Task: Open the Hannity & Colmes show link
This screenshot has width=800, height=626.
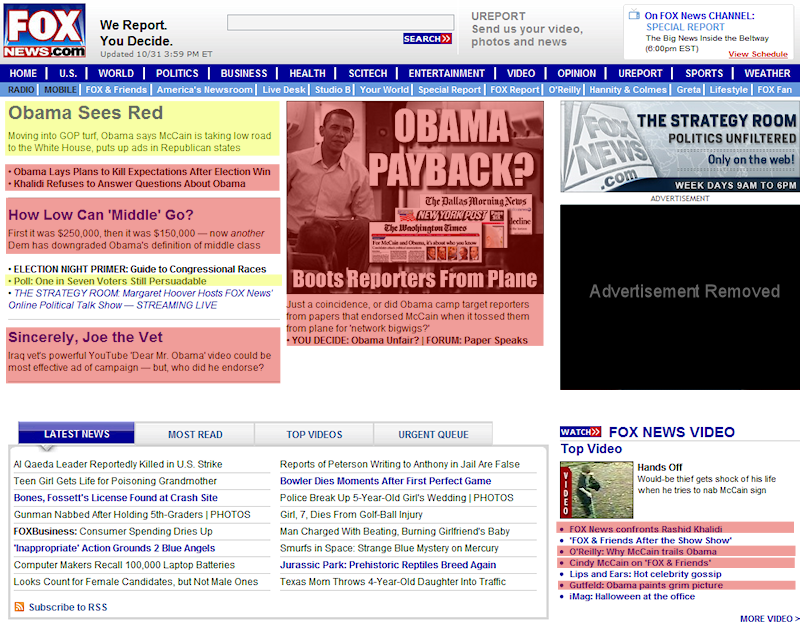Action: tap(628, 90)
